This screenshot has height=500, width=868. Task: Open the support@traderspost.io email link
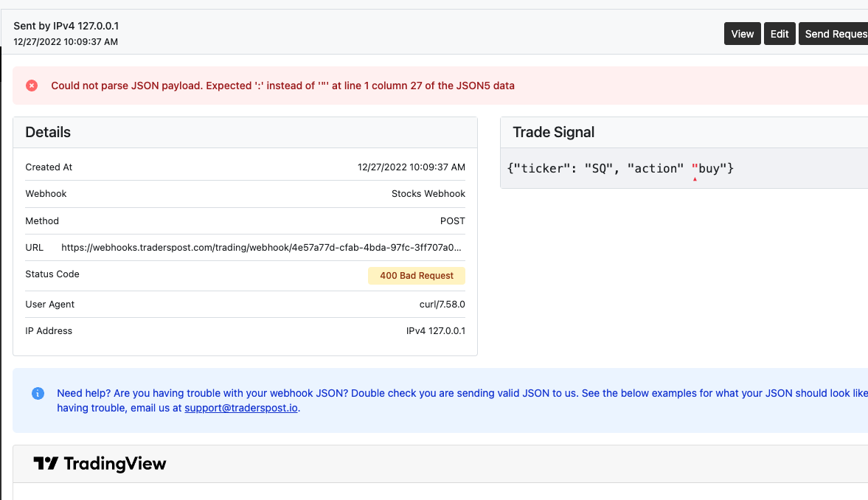click(x=242, y=408)
